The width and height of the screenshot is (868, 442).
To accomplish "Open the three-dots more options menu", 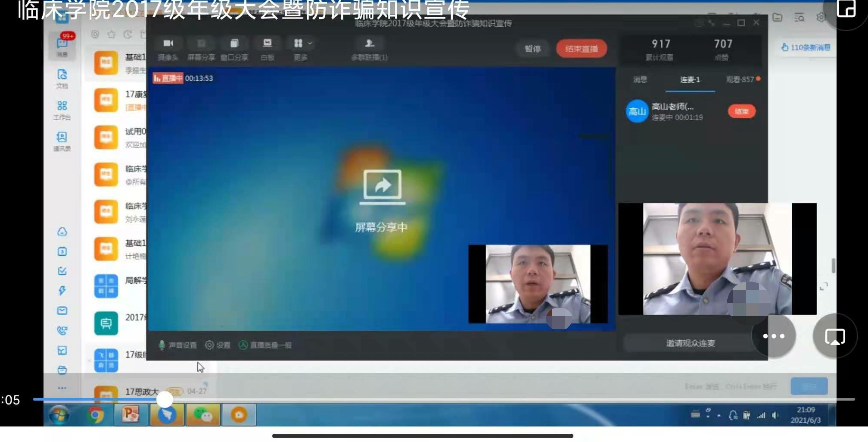I will pyautogui.click(x=774, y=336).
